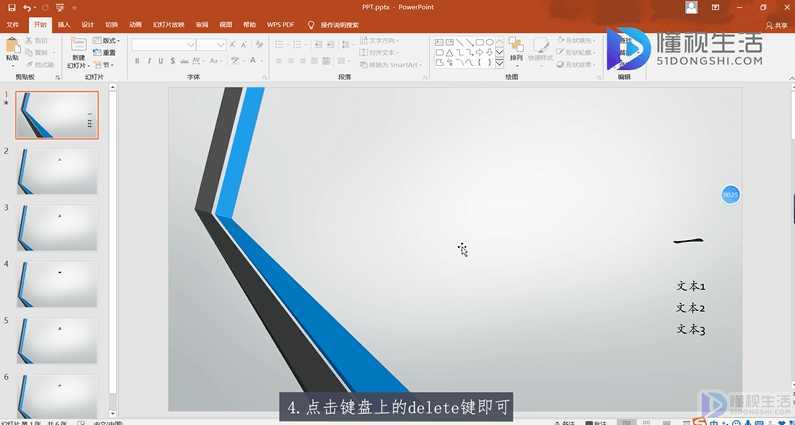This screenshot has width=795, height=425.
Task: Switch to the 幻灯片放映 Slide Show tab
Action: point(168,25)
